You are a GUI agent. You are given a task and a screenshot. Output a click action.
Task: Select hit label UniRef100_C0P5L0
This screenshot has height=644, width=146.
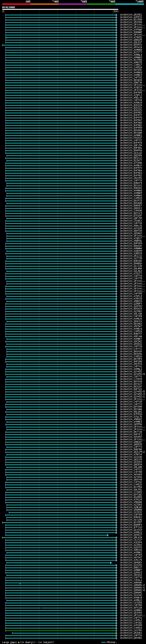(131, 620)
